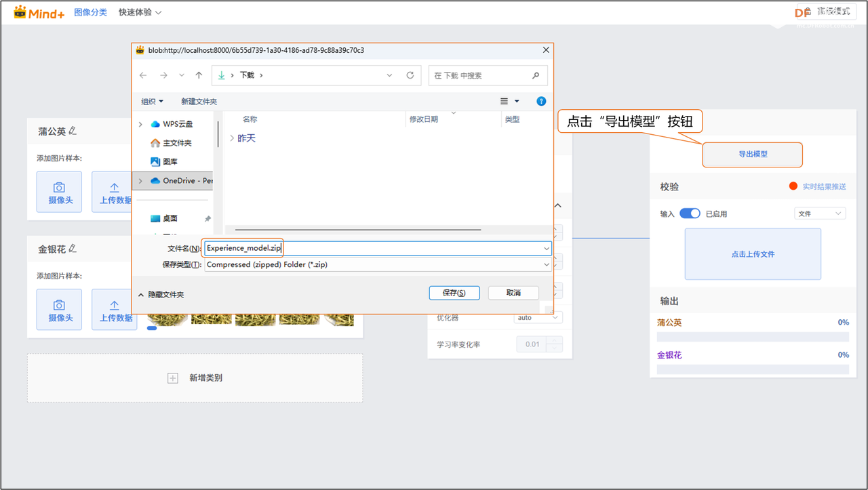The height and width of the screenshot is (490, 868).
Task: Switch to the 图像分类 tab
Action: coord(91,12)
